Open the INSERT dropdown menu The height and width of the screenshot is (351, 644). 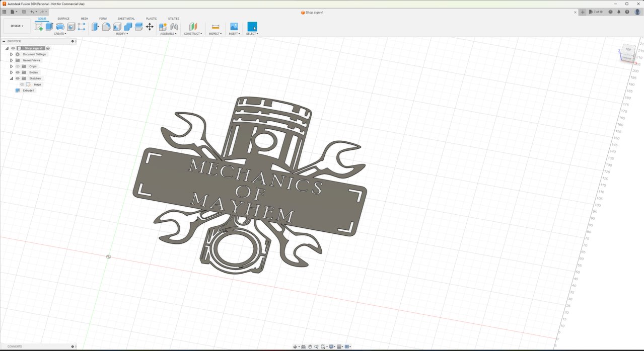[234, 34]
